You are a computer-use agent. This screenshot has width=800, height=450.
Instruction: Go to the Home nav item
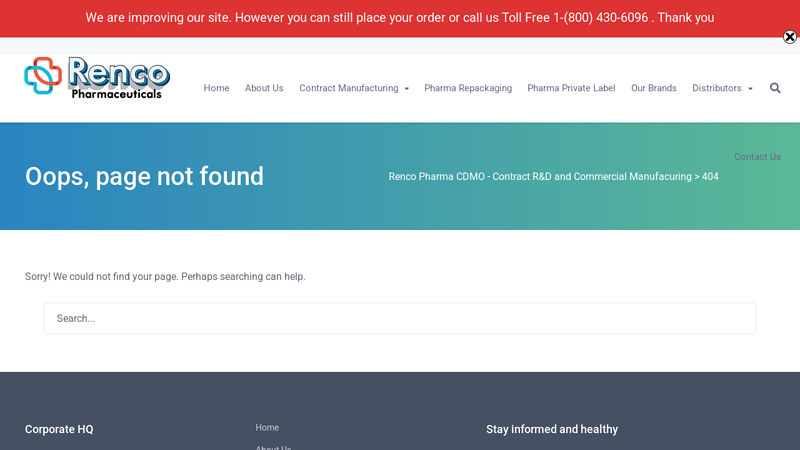pos(216,88)
